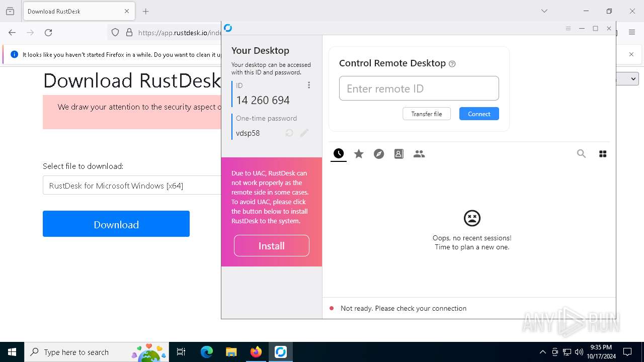This screenshot has width=644, height=362.
Task: Reload the Firefox page
Action: (x=48, y=32)
